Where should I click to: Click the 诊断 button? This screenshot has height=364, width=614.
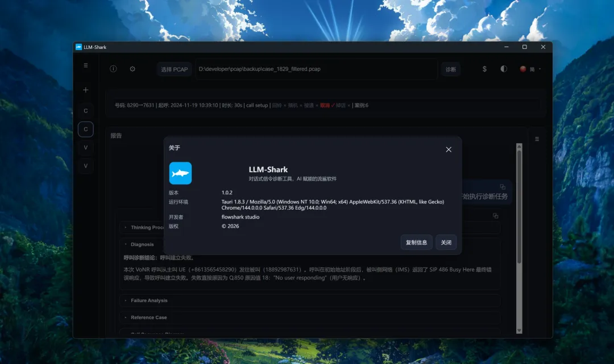451,69
